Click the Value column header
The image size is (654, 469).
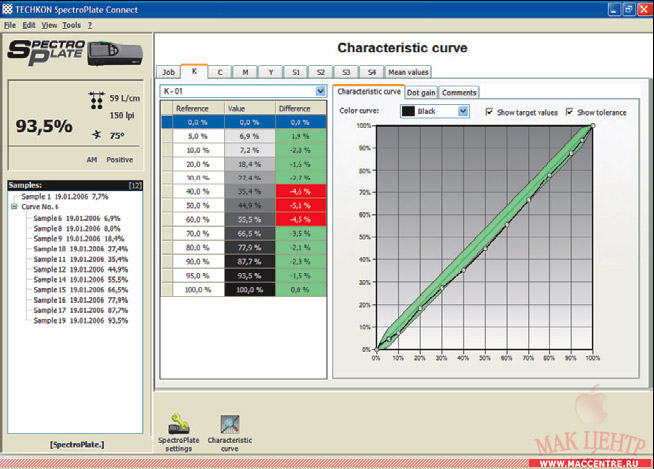[249, 108]
